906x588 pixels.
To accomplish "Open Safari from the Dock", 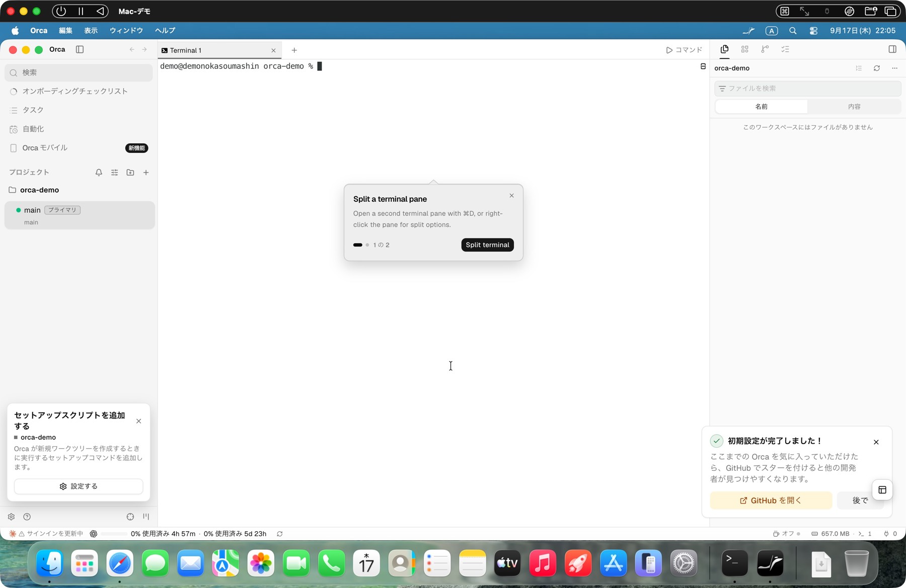I will 120,563.
